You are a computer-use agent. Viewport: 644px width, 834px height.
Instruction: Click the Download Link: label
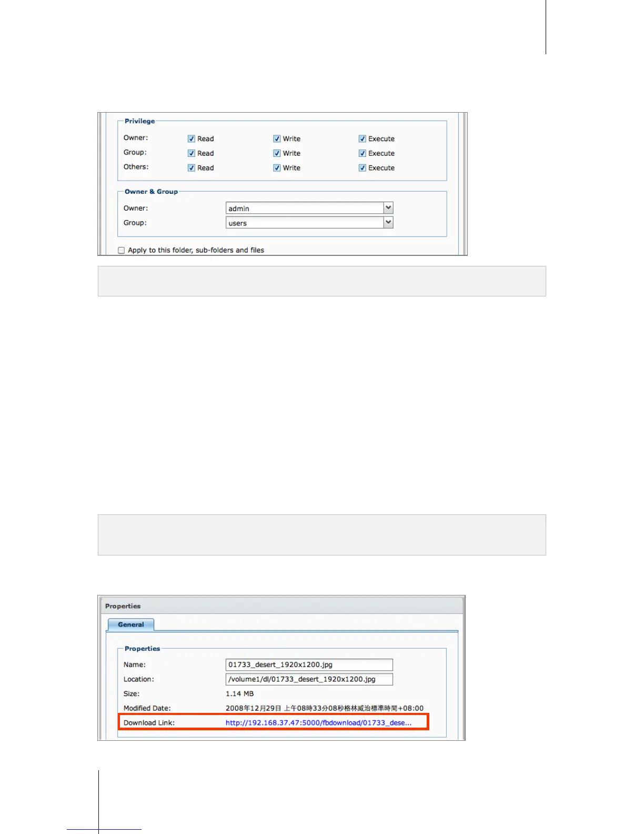click(x=149, y=723)
